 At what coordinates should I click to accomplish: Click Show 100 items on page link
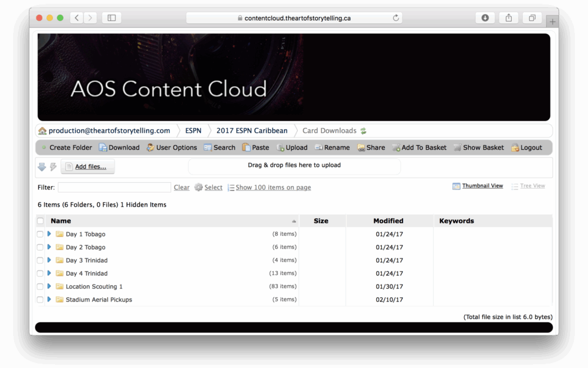(273, 188)
